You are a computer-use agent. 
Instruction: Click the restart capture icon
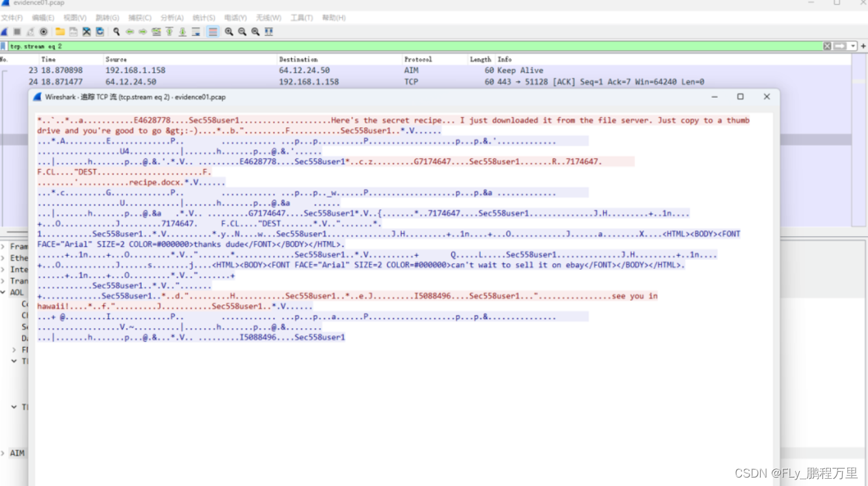tap(30, 32)
